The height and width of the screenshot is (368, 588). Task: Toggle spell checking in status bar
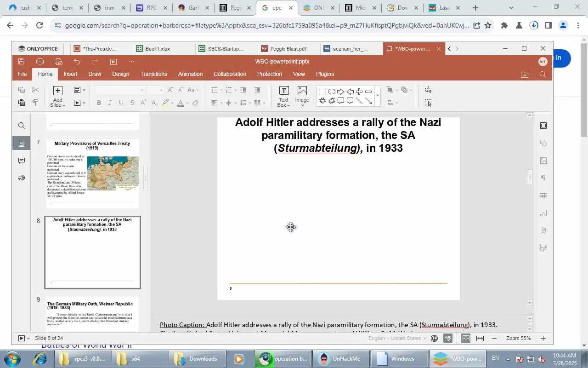[x=448, y=339]
